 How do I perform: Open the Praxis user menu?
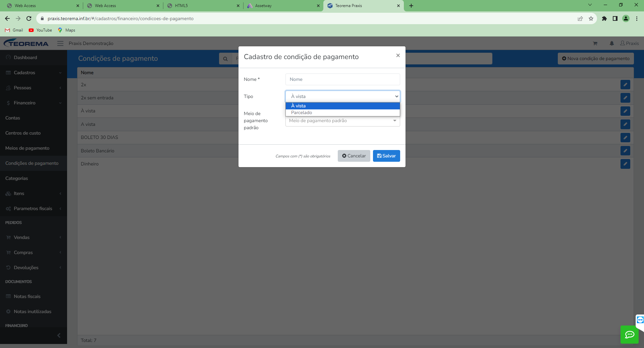click(630, 43)
